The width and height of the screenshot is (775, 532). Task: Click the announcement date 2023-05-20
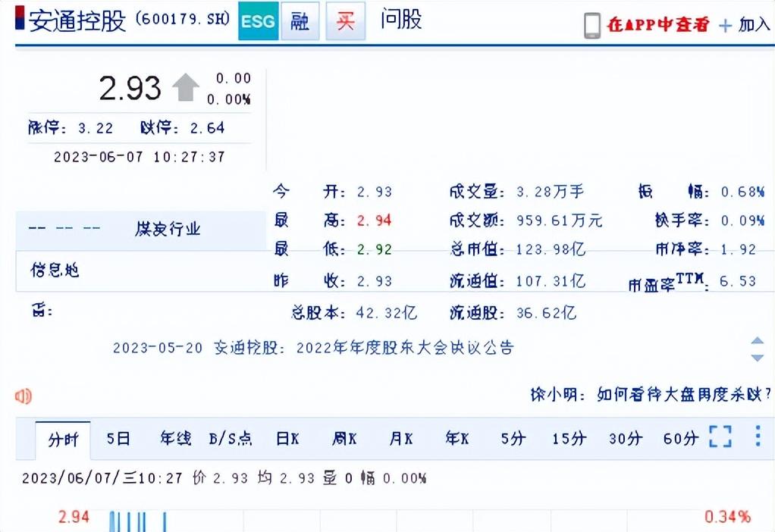coord(158,349)
